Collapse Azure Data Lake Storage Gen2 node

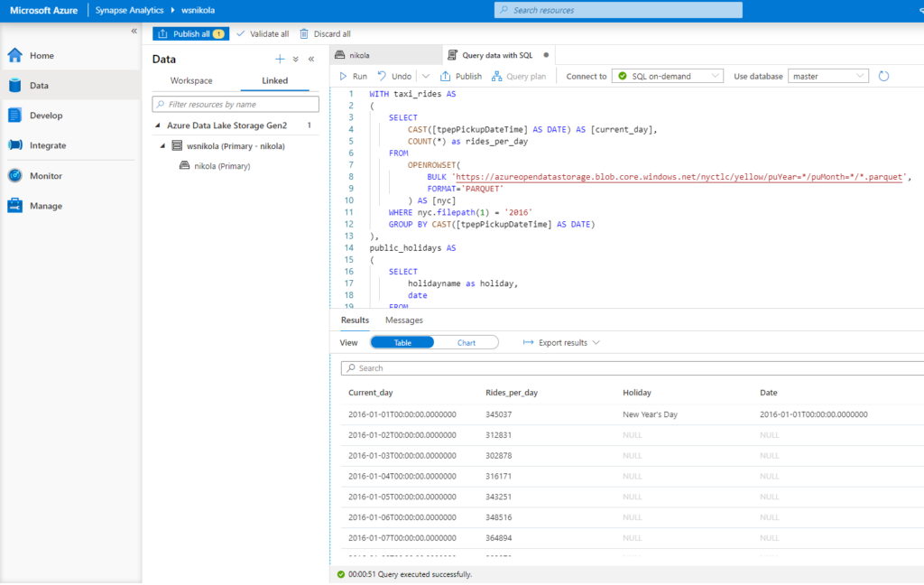157,125
